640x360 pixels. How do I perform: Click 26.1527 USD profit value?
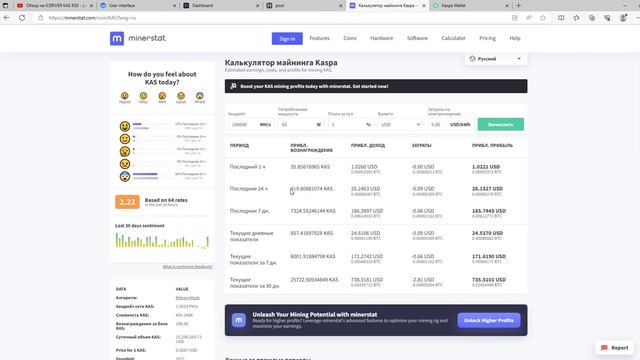(487, 189)
